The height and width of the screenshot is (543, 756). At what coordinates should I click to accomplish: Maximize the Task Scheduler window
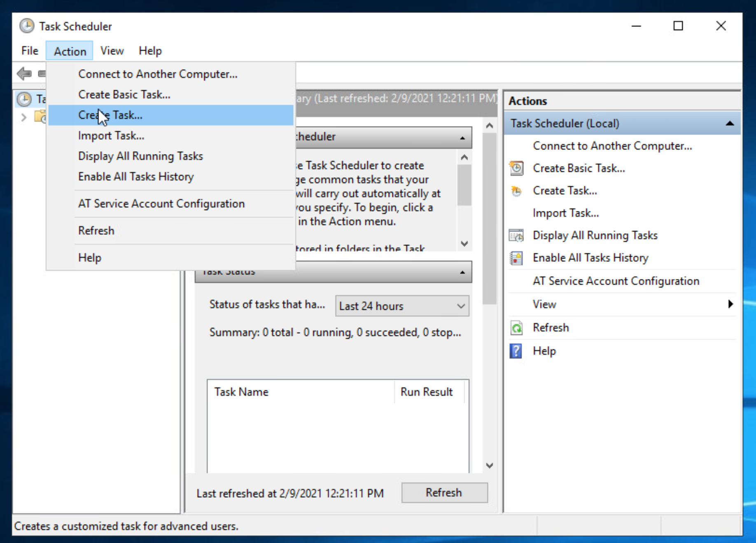pyautogui.click(x=678, y=26)
